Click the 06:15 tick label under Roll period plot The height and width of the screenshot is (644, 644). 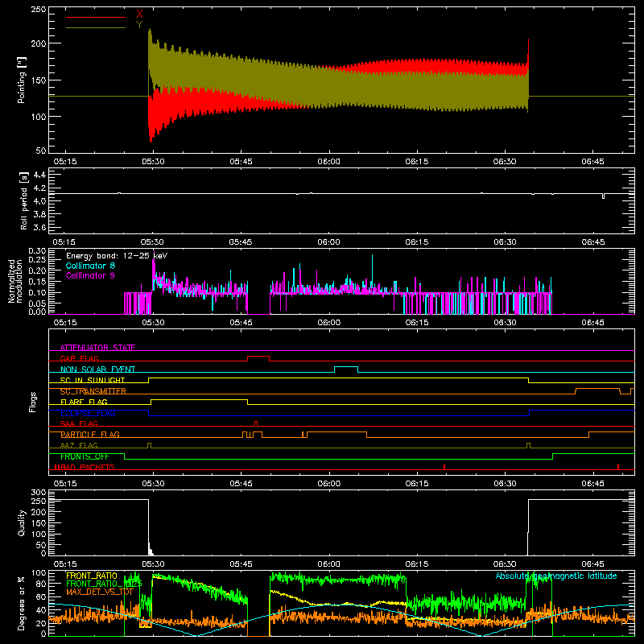click(416, 242)
